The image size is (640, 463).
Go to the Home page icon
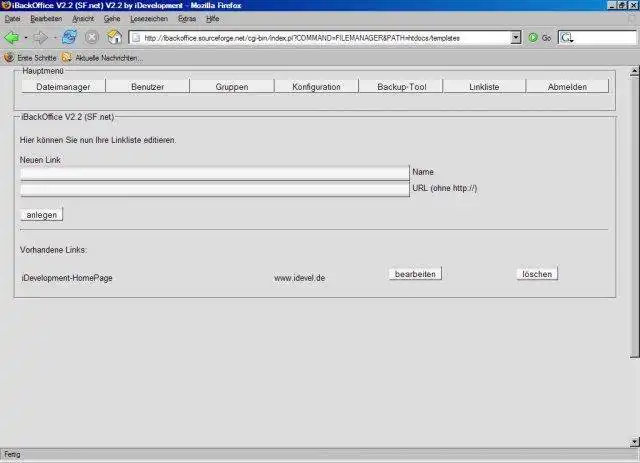click(114, 38)
